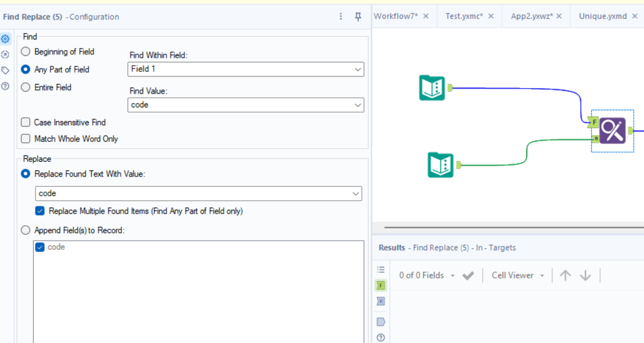Click the bottom Input Data tool on canvas

[x=440, y=165]
